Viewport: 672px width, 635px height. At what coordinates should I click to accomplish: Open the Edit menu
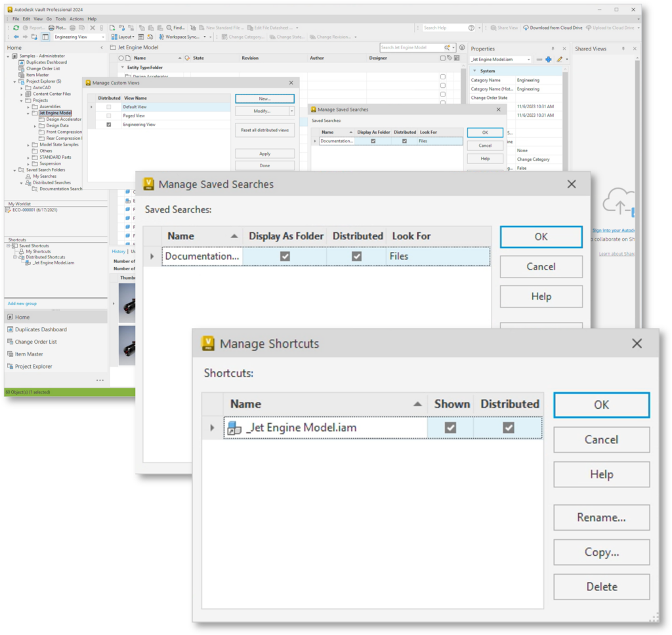pyautogui.click(x=26, y=19)
